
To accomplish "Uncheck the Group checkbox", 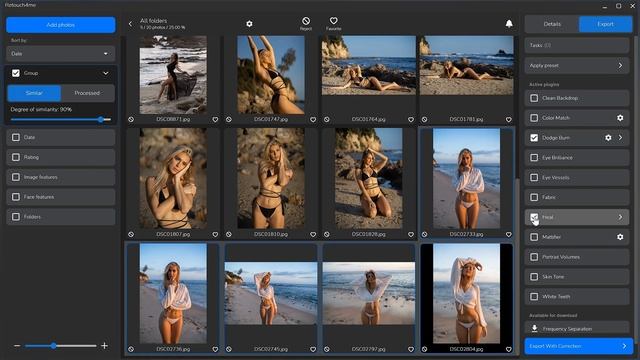I will coord(16,73).
